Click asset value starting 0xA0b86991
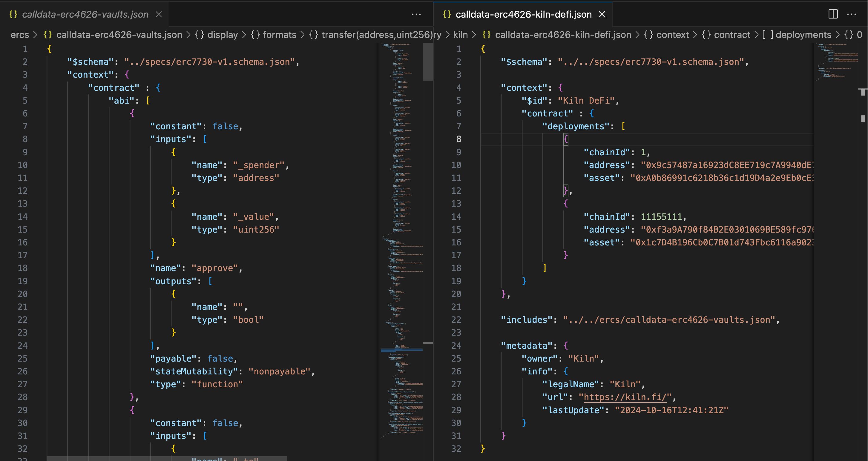 coord(722,178)
